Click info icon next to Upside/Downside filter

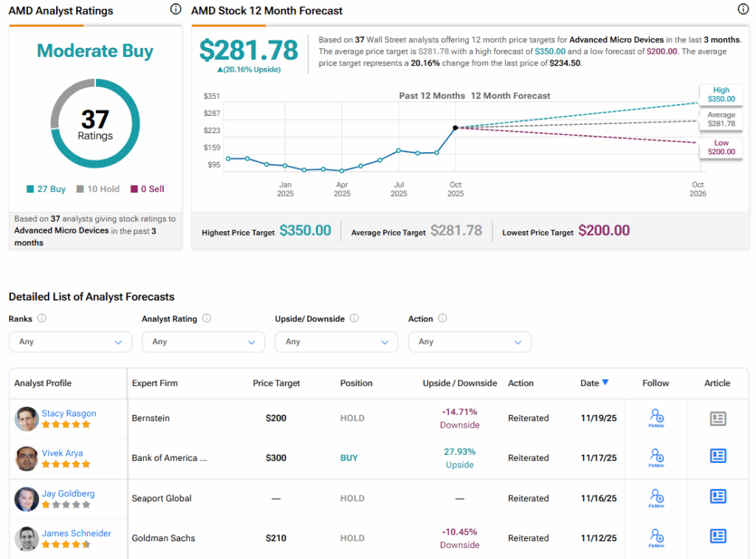click(x=354, y=318)
